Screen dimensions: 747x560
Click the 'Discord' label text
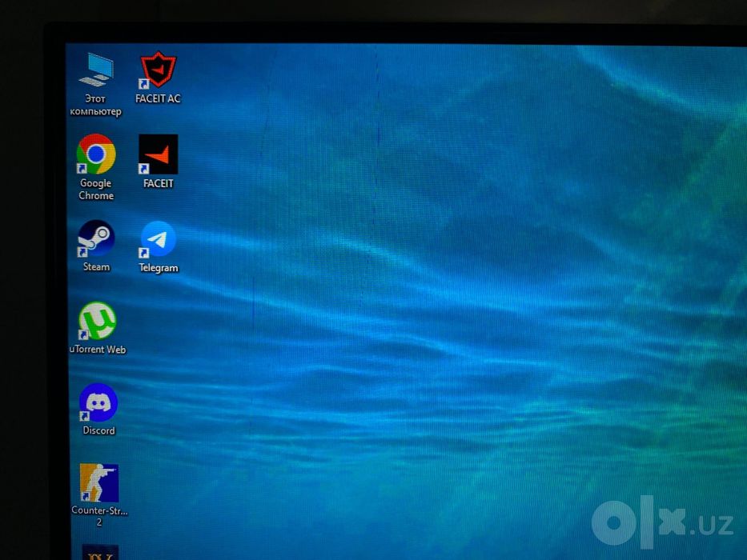(98, 430)
